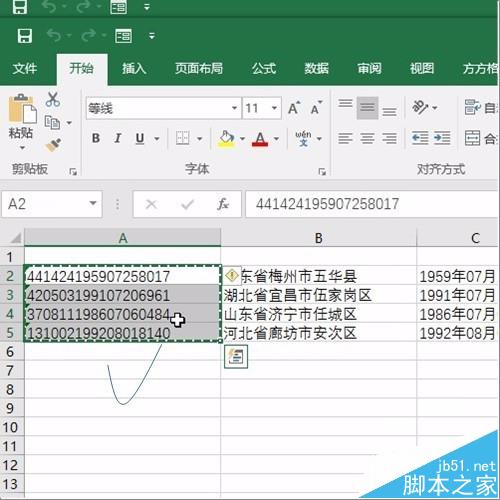Viewport: 500px width, 500px height.
Task: Click the Wrap Text icon
Action: click(x=473, y=107)
